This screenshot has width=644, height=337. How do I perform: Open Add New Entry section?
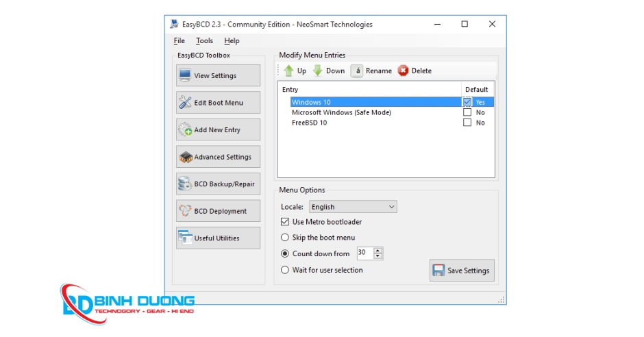218,129
